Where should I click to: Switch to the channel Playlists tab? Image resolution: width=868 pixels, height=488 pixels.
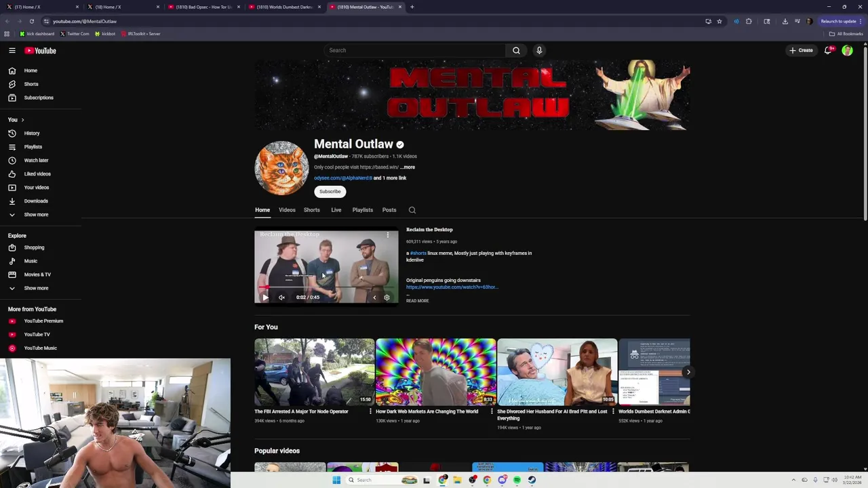363,210
